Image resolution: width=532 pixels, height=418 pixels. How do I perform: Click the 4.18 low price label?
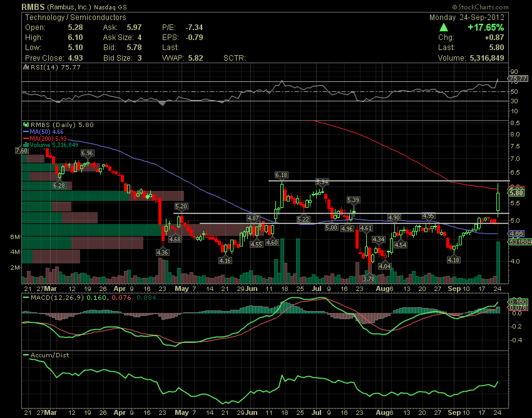(x=454, y=260)
